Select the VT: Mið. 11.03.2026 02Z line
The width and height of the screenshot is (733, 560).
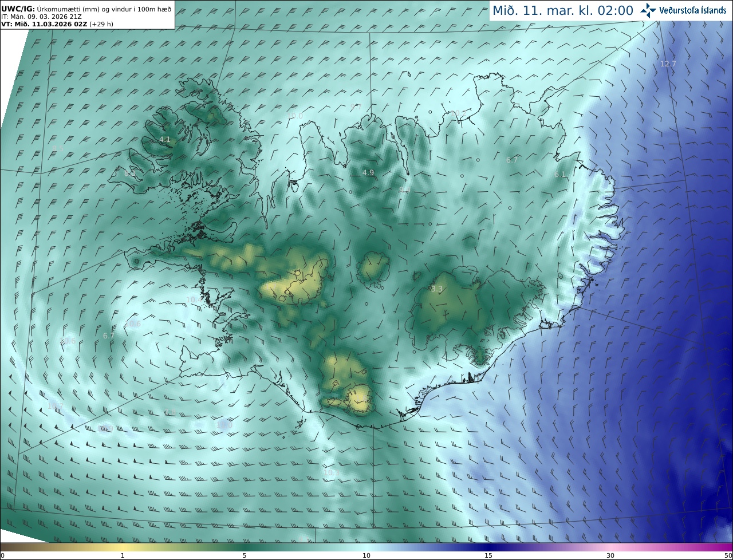[57, 24]
